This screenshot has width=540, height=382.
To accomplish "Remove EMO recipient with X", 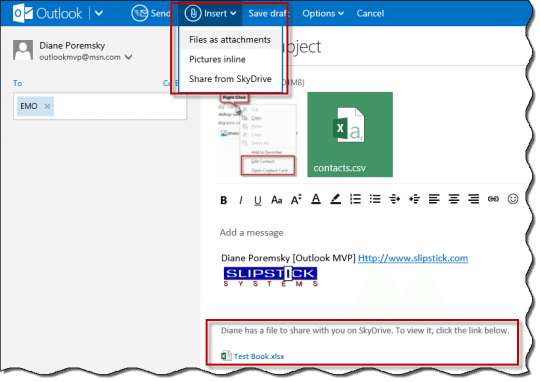I will point(47,106).
